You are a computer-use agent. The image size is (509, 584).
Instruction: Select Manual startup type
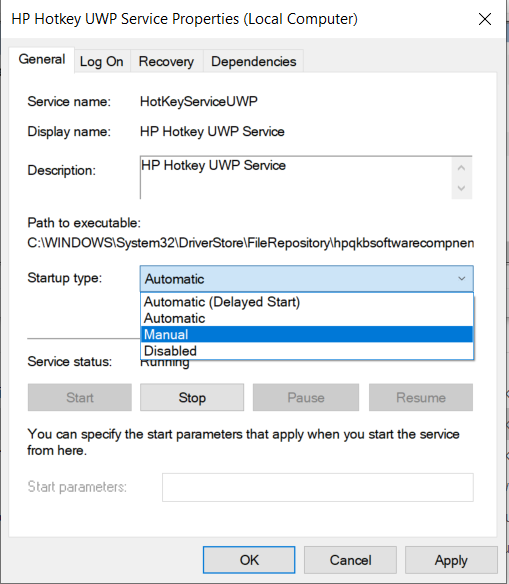307,334
